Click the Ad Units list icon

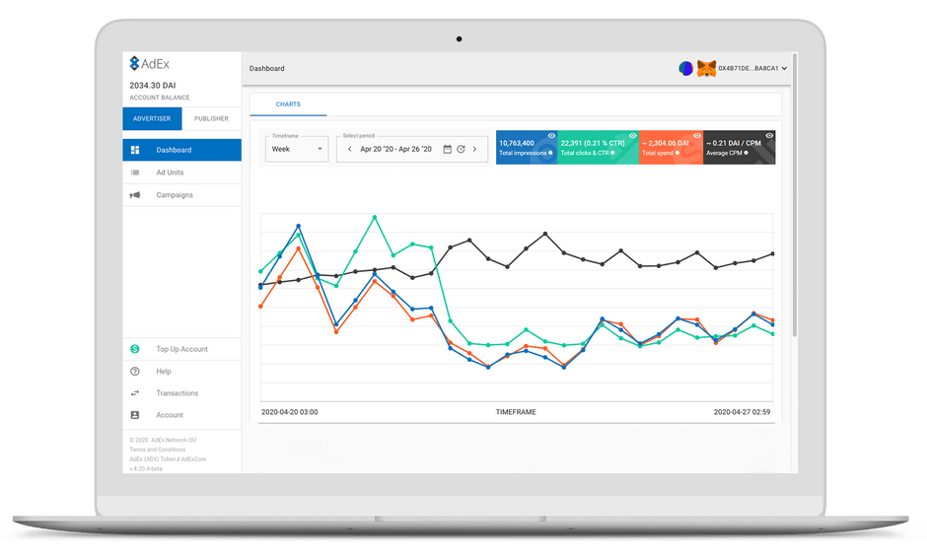135,173
